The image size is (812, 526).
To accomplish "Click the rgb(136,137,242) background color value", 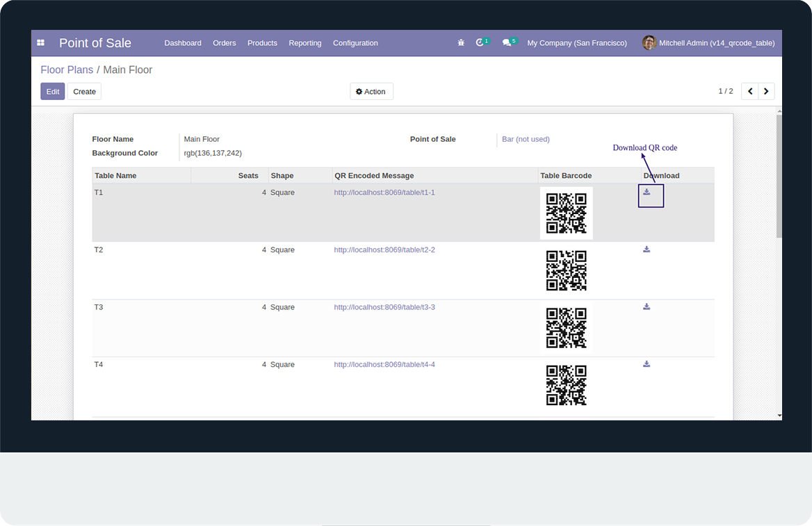I will pos(213,154).
